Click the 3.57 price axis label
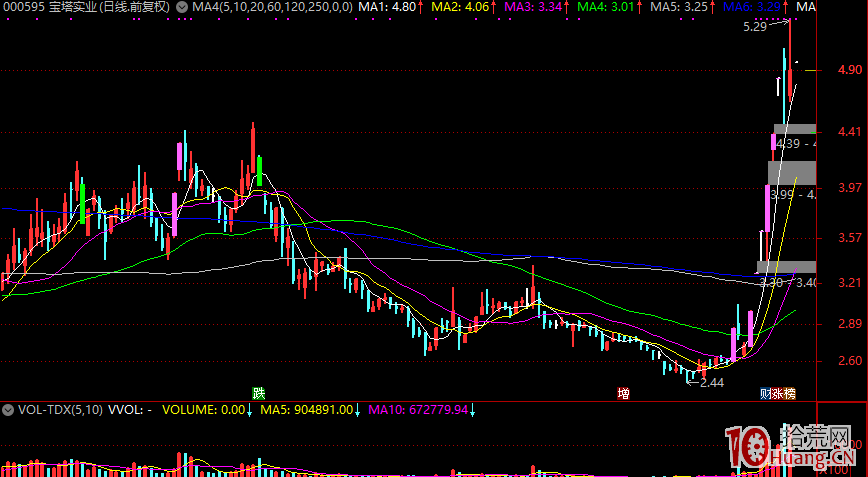Image resolution: width=868 pixels, height=477 pixels. [x=850, y=238]
